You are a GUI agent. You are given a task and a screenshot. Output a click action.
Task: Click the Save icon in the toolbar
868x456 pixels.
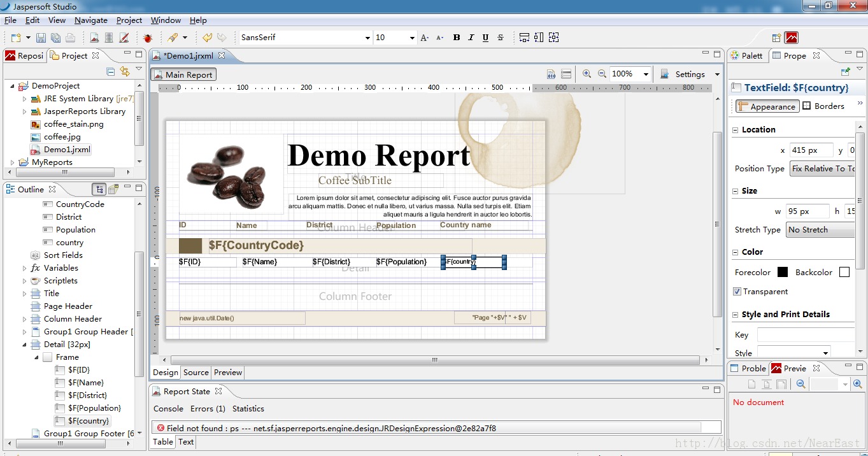point(41,37)
